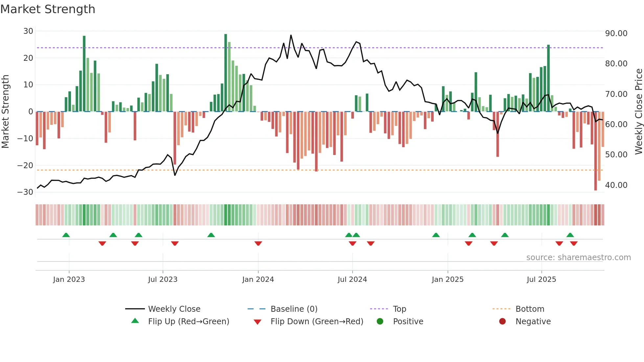
Task: Click the 50.00 tick on right axis
Action: [x=616, y=155]
